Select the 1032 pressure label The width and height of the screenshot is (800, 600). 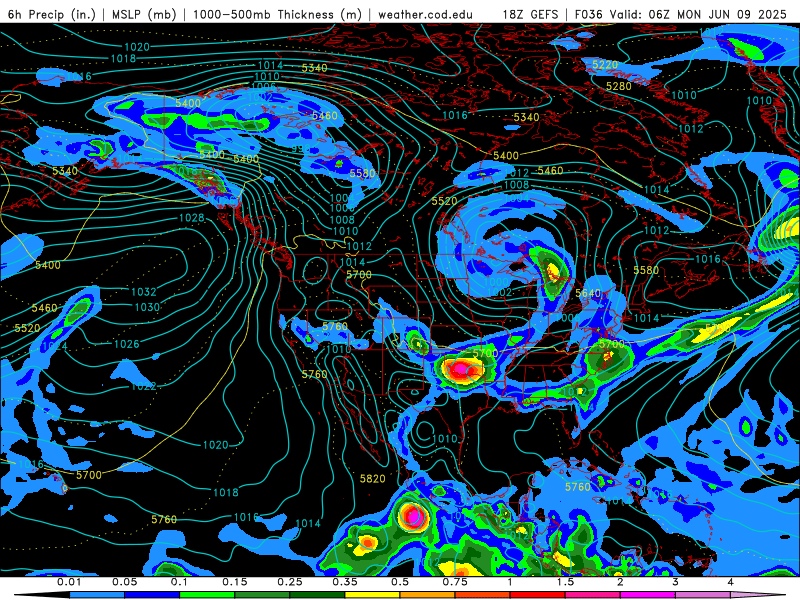point(144,292)
